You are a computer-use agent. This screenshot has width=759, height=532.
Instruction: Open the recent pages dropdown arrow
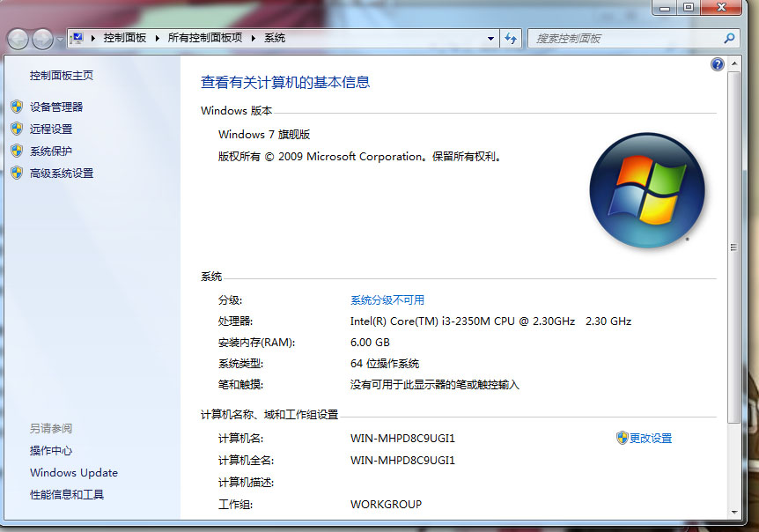(x=60, y=40)
